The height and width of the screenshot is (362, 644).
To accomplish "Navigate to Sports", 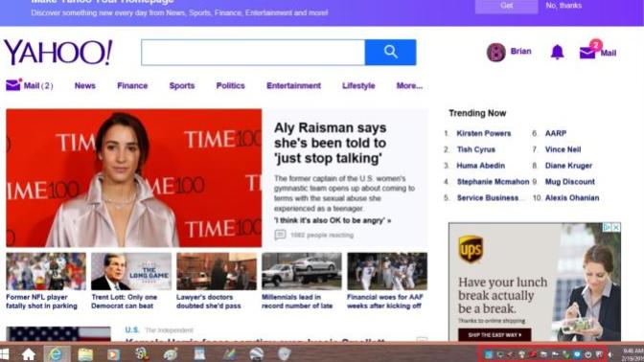I will [182, 85].
